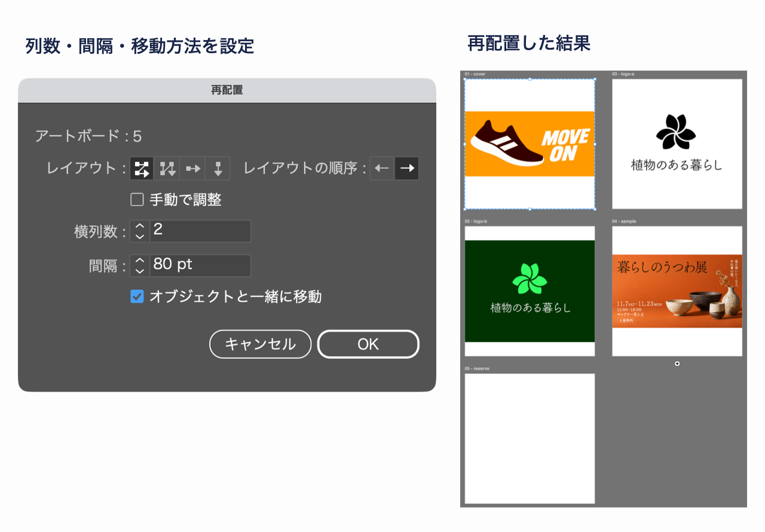765x532 pixels.
Task: Click the キャンセル button
Action: coord(261,344)
